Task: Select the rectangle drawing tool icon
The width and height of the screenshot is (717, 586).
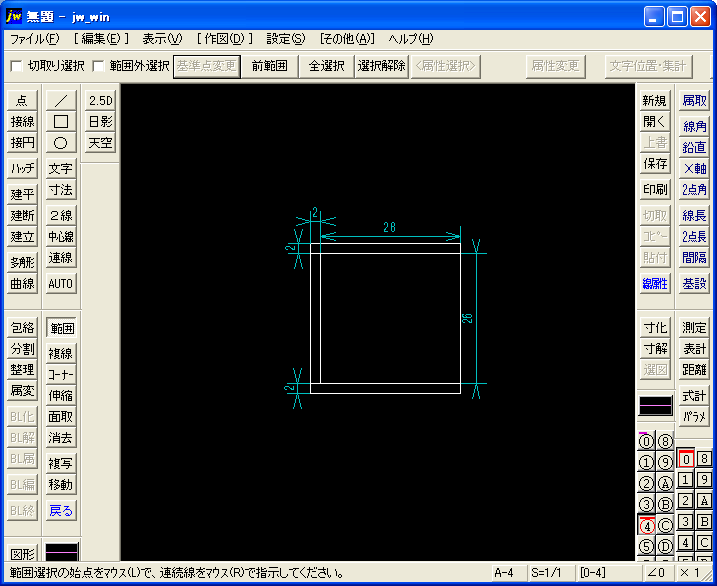Action: (x=61, y=122)
